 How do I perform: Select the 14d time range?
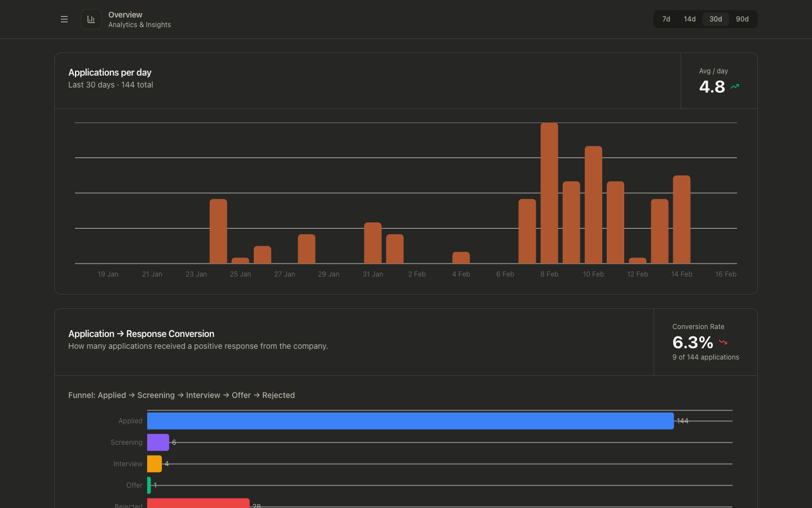[x=689, y=19]
